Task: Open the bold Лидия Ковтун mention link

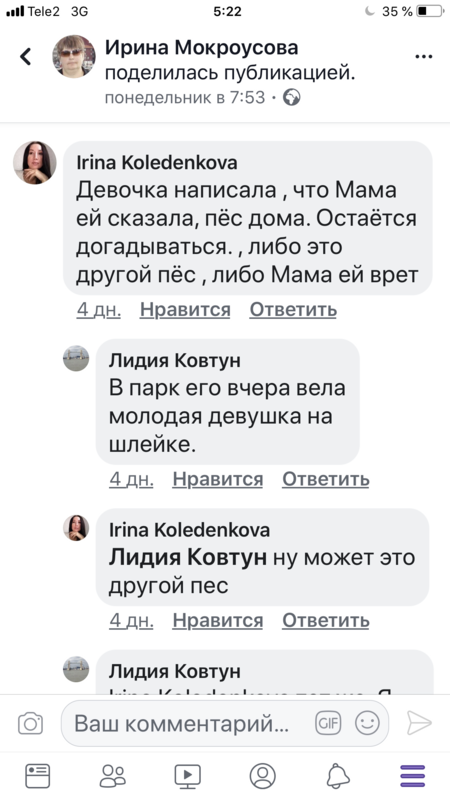Action: point(188,558)
